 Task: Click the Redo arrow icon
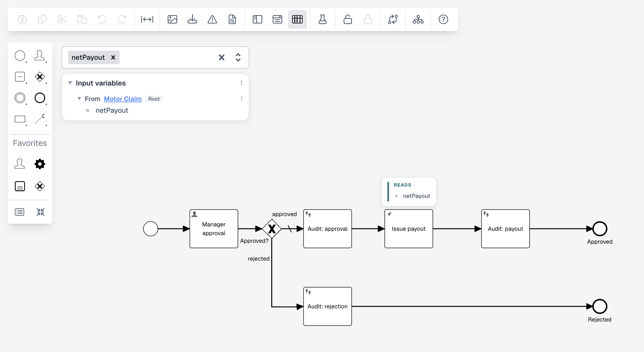click(x=122, y=19)
